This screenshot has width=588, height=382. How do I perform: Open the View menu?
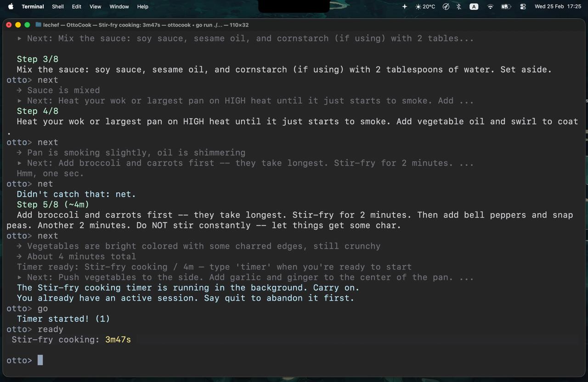pos(95,6)
